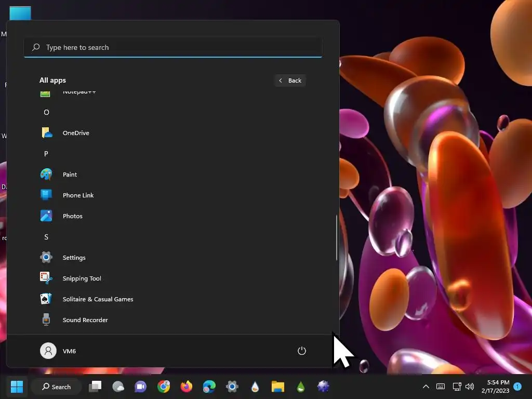Screen dimensions: 532x399
Task: Jump via the letter P header
Action: [x=46, y=154]
